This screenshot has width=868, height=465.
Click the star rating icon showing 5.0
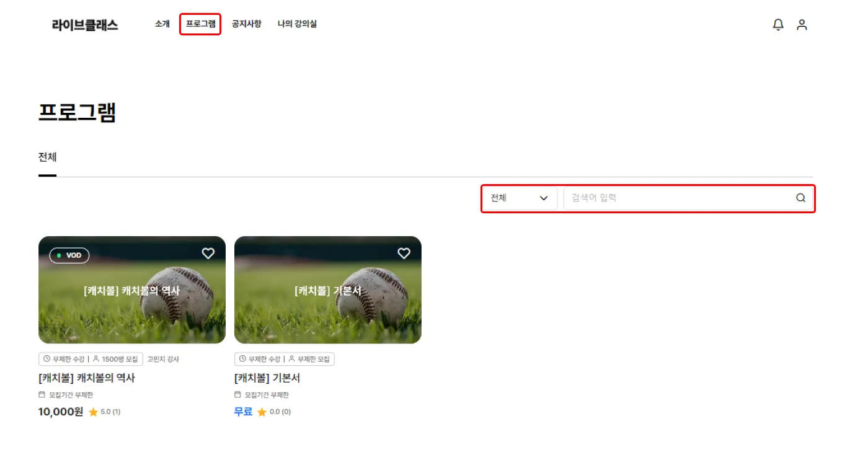(94, 412)
